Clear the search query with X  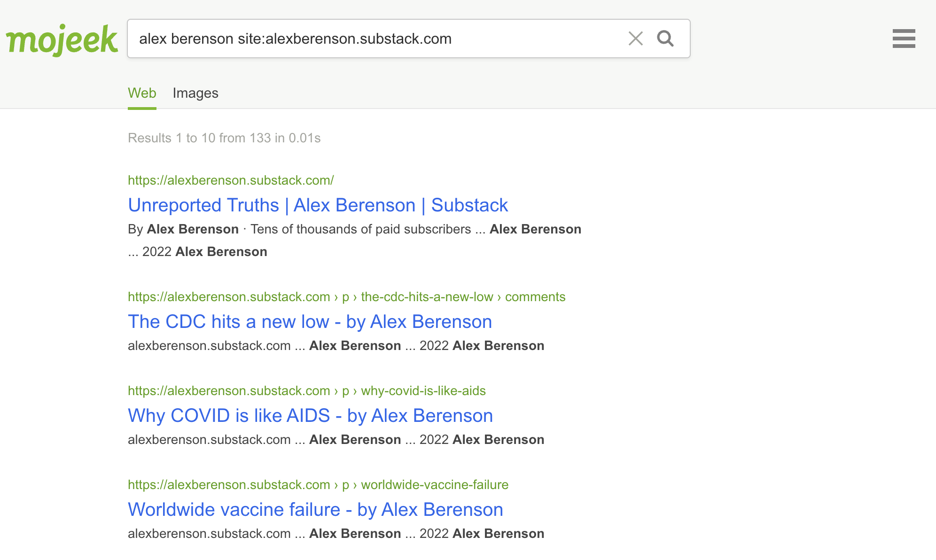click(x=635, y=39)
